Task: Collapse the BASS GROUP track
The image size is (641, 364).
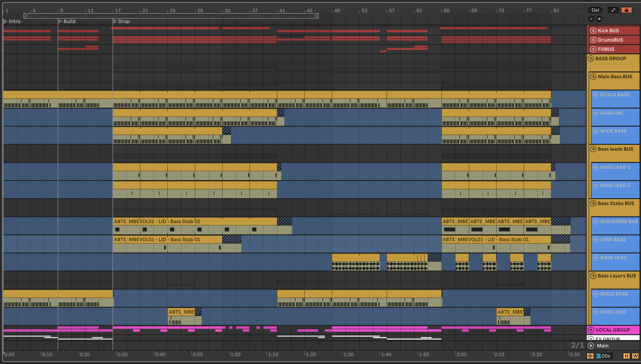Action: pyautogui.click(x=591, y=58)
